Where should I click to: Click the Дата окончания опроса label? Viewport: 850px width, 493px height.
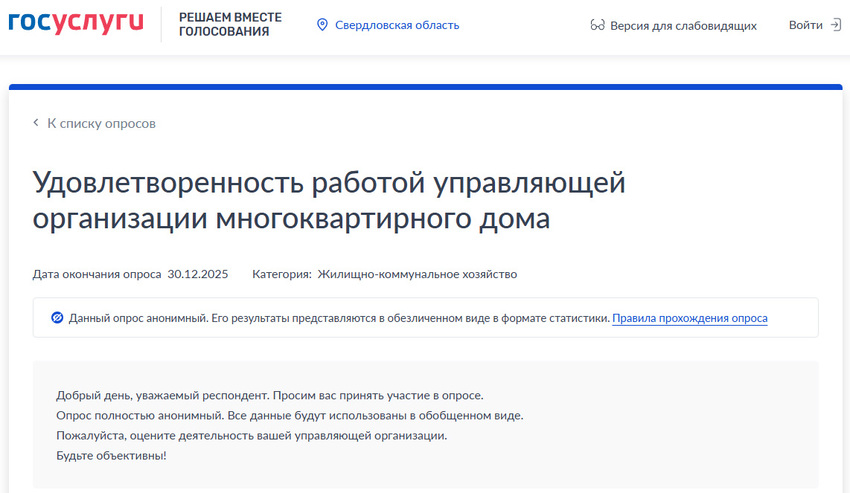(97, 274)
